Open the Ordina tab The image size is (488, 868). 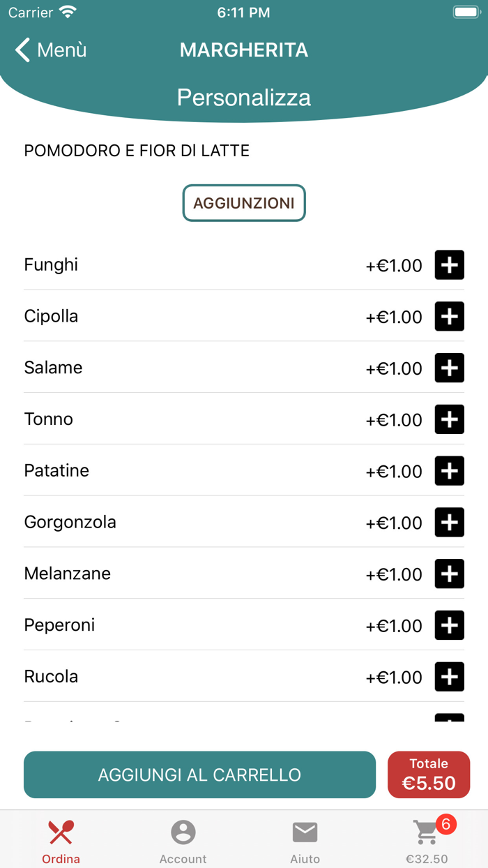tap(61, 840)
